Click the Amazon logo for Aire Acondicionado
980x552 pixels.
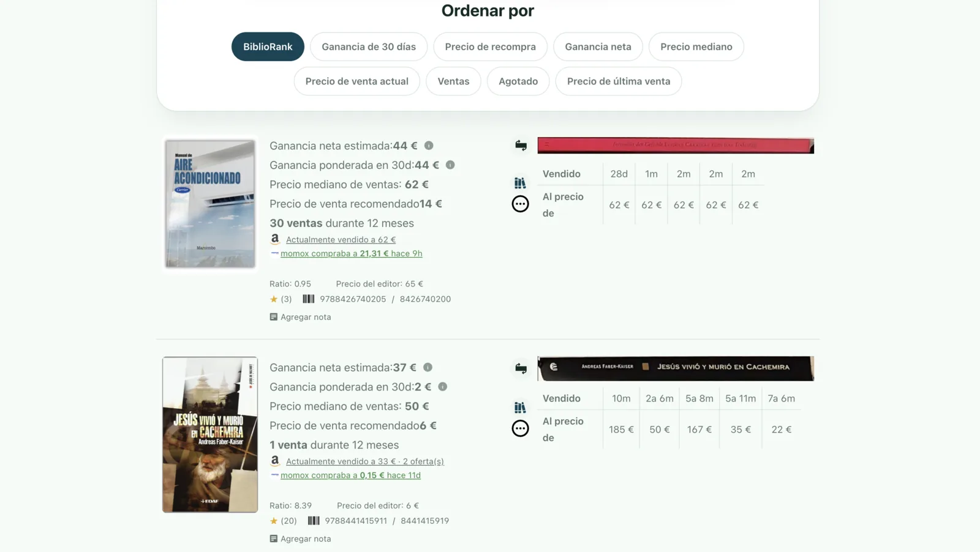coord(275,239)
